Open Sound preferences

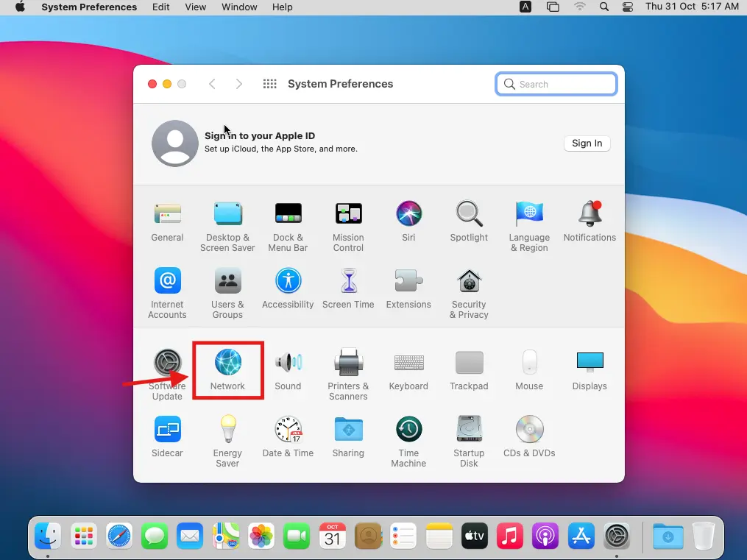tap(288, 370)
